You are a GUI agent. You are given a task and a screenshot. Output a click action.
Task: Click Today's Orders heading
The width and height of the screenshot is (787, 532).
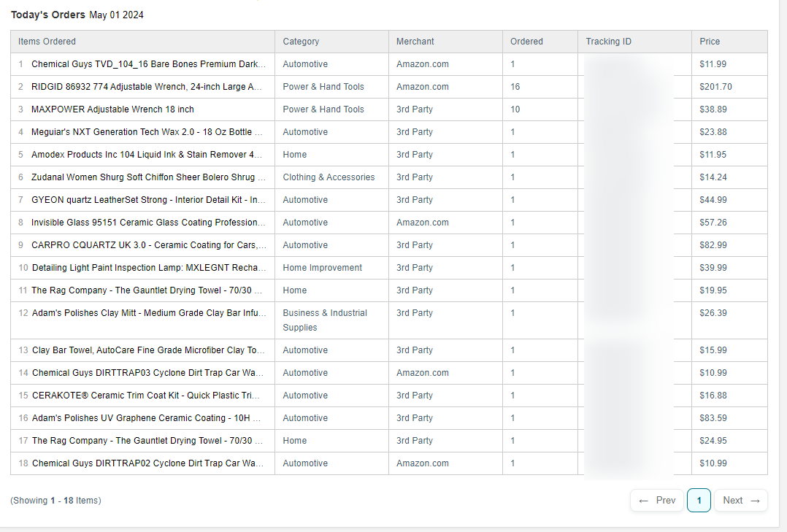coord(48,15)
